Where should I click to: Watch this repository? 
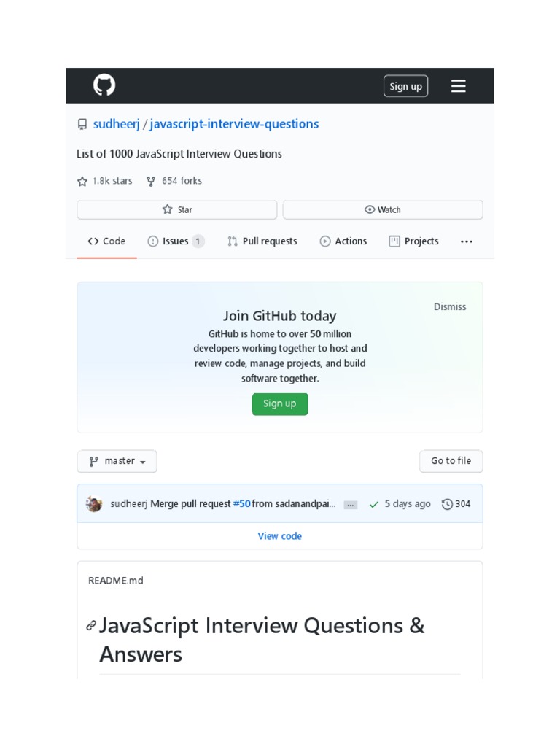click(x=383, y=209)
